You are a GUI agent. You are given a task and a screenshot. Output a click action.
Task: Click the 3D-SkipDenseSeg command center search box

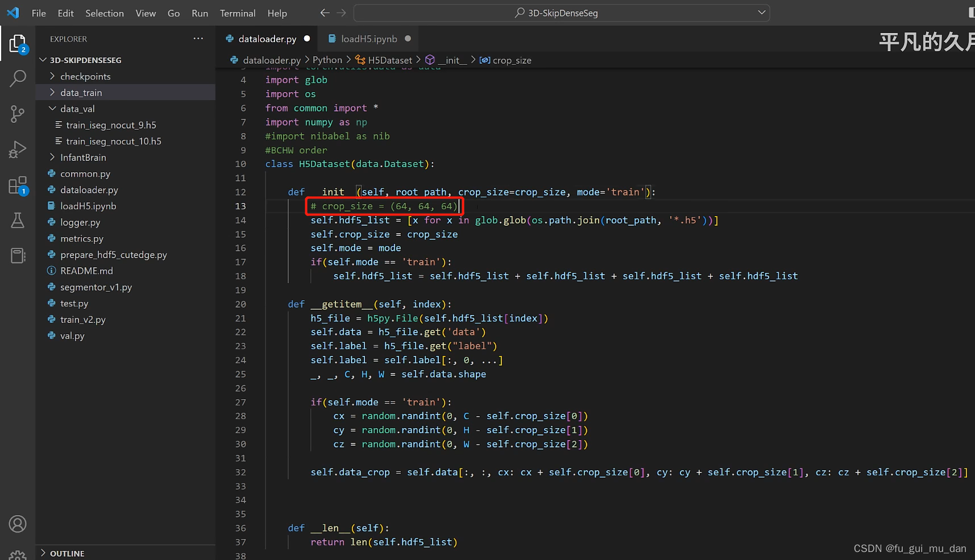(x=562, y=13)
